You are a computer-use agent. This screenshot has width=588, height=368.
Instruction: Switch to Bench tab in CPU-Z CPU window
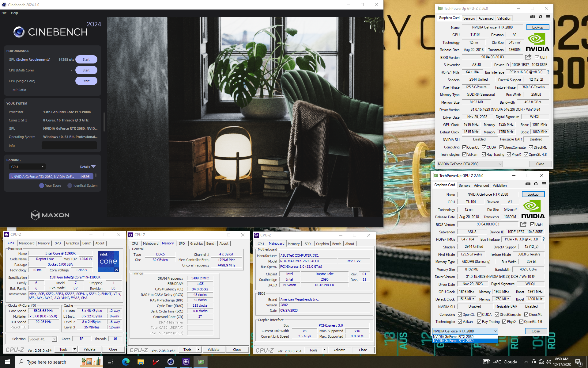point(87,243)
